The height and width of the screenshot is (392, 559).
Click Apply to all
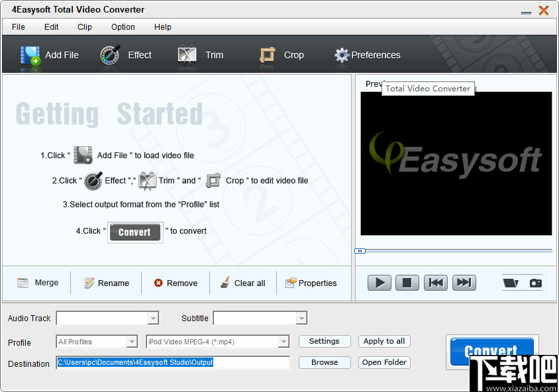384,341
